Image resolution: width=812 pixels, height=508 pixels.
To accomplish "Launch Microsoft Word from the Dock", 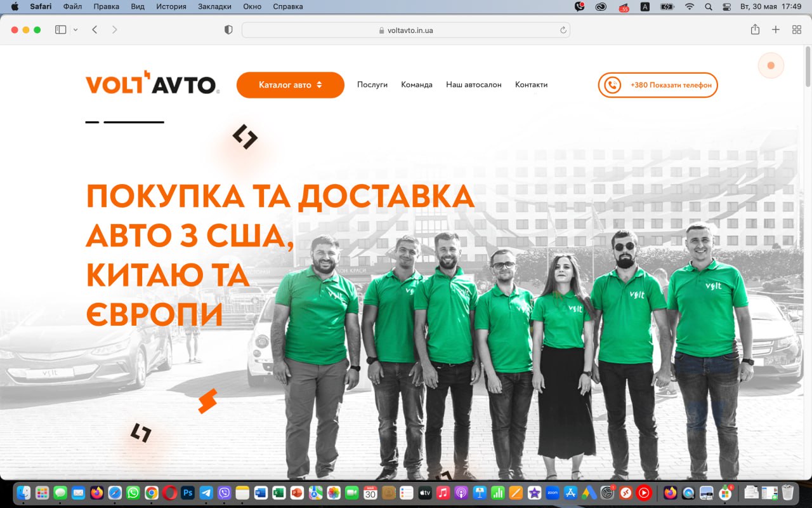I will click(x=261, y=493).
